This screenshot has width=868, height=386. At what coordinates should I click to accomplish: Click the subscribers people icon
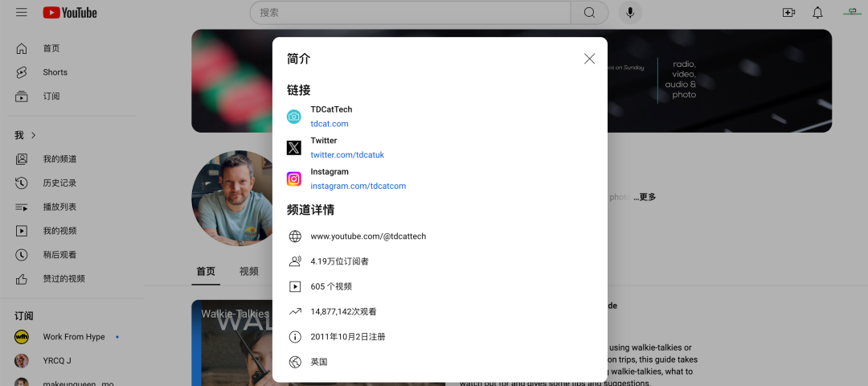tap(295, 261)
